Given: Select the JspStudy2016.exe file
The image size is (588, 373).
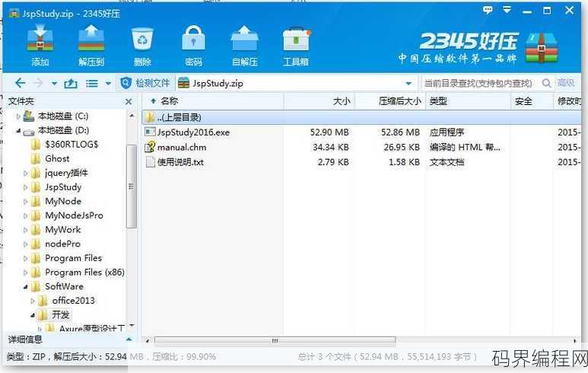Looking at the screenshot, I should tap(193, 132).
